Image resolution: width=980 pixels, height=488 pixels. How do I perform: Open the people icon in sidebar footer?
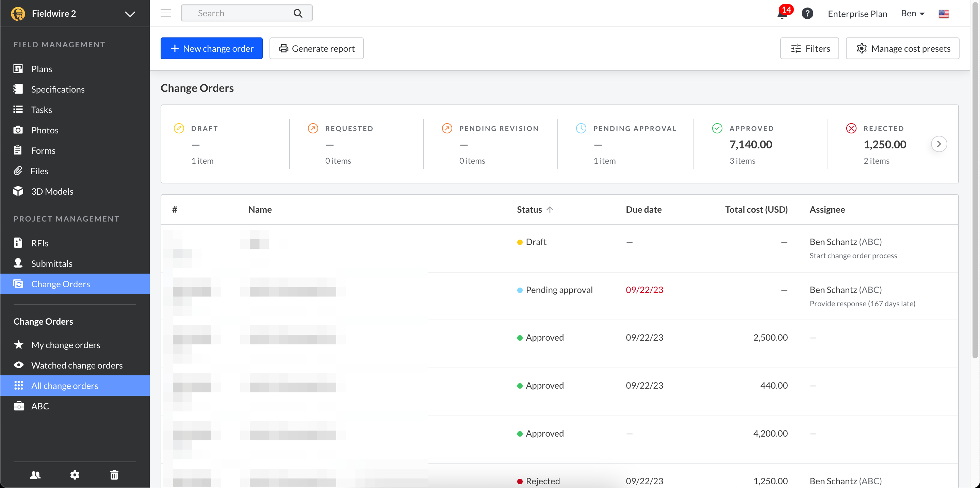[x=35, y=475]
